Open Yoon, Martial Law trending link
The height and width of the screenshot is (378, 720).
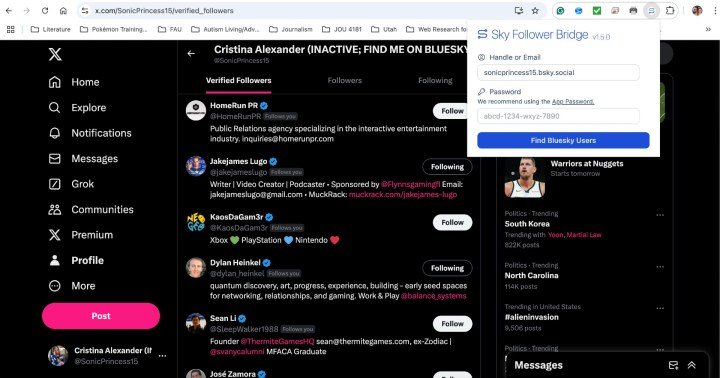point(574,235)
